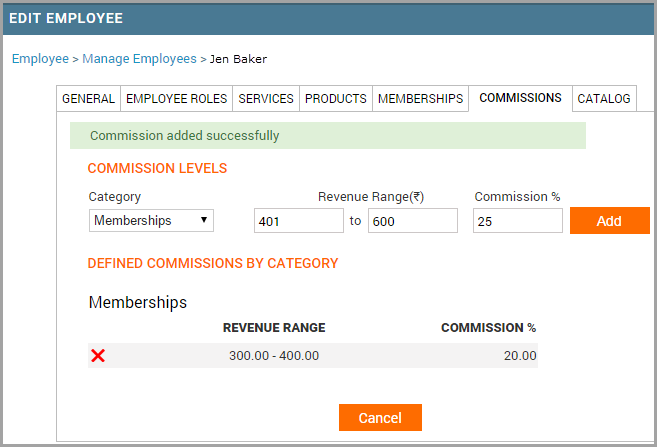Click the 'EDIT EMPLOYEE' title
The image size is (657, 447).
click(x=66, y=18)
